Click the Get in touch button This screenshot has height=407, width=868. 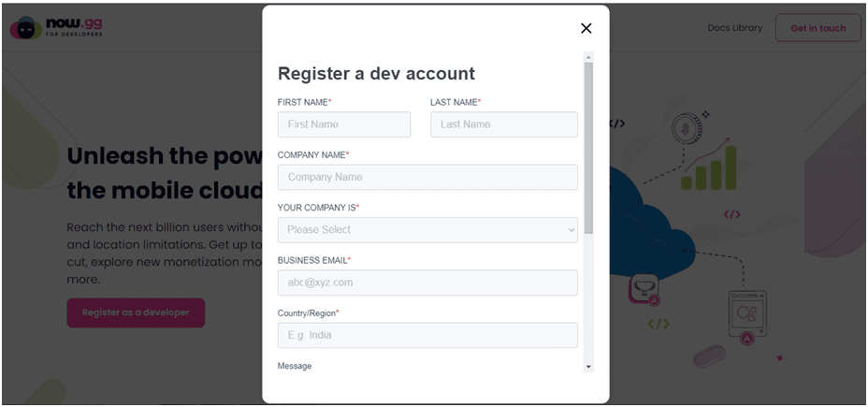818,28
